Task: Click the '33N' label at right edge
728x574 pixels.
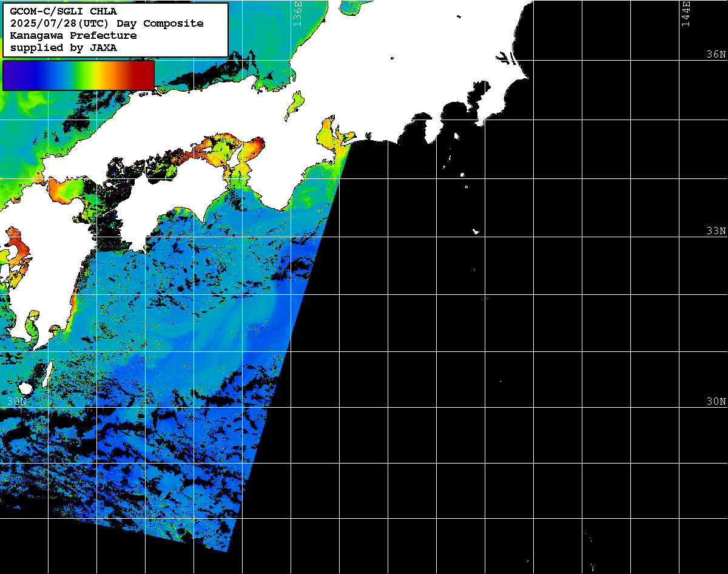Action: pos(716,231)
